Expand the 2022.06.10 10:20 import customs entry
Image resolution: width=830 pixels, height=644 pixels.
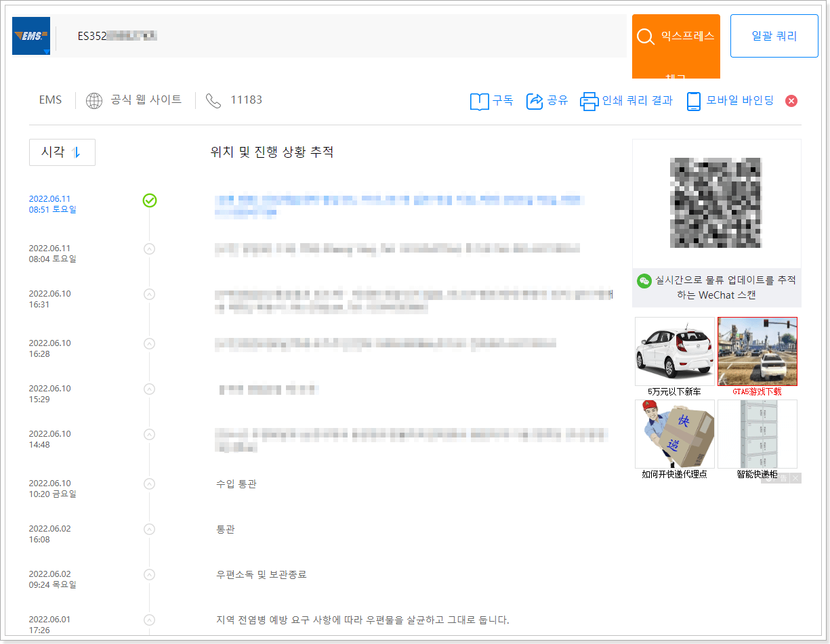coord(150,484)
